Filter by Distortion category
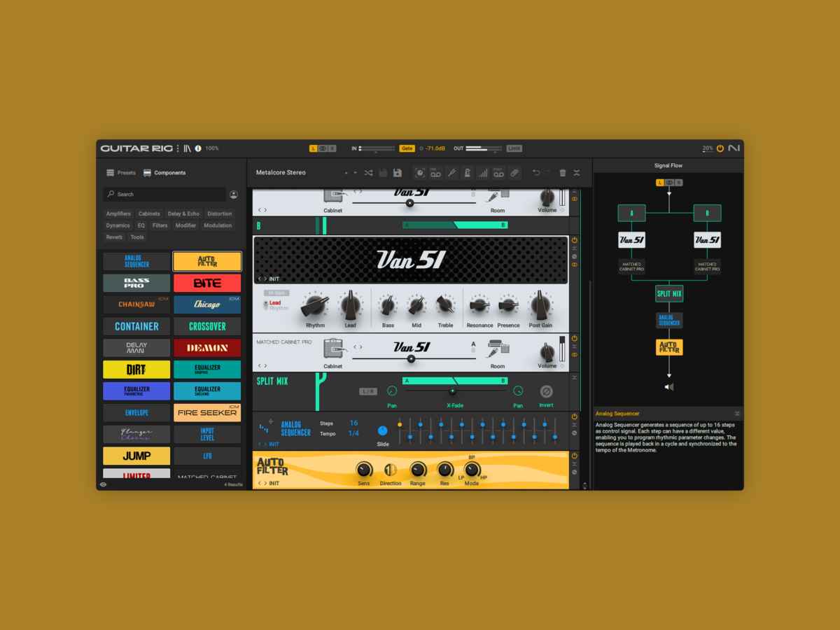The height and width of the screenshot is (630, 840). 220,213
